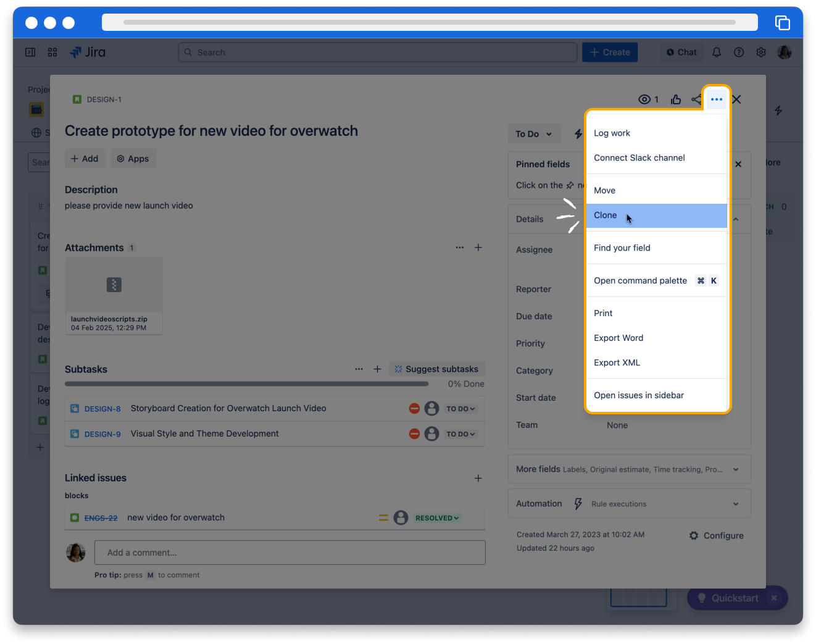This screenshot has height=644, width=816.
Task: Open the subtasks ellipsis options
Action: (359, 369)
